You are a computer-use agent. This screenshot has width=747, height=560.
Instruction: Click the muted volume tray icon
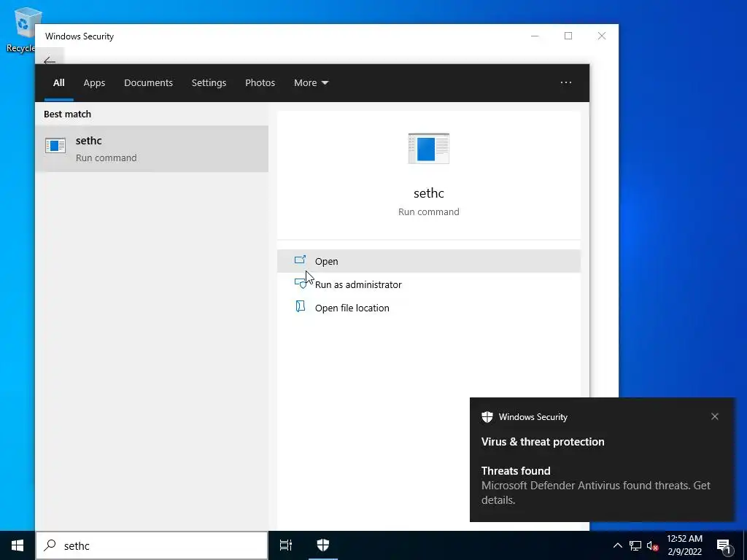click(x=652, y=545)
